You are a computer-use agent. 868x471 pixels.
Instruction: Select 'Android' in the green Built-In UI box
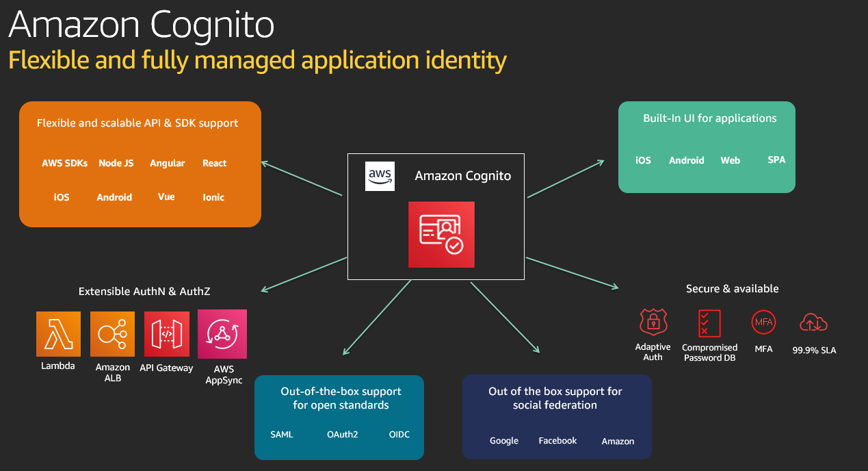687,160
